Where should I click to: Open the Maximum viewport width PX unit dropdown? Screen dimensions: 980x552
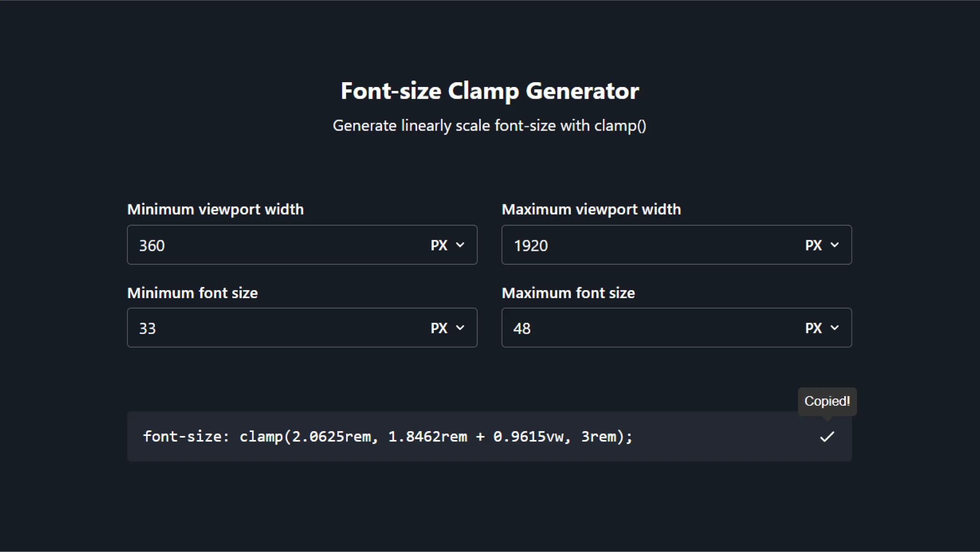pyautogui.click(x=822, y=245)
